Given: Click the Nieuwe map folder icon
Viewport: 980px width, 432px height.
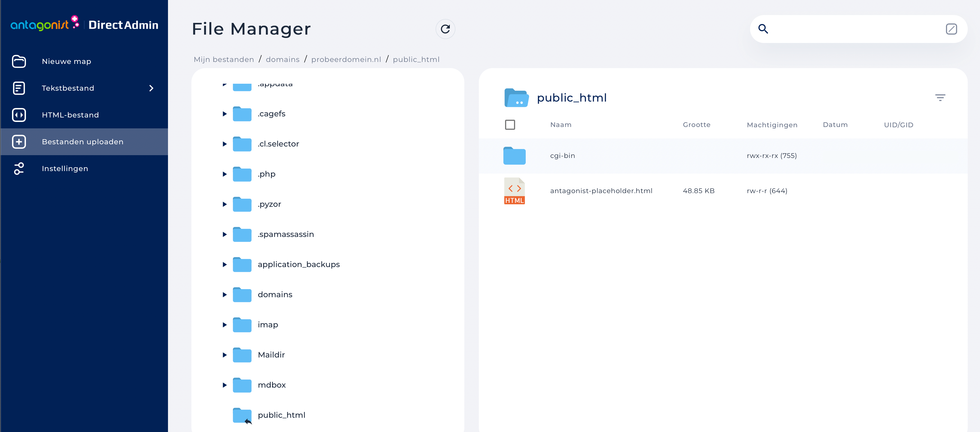Looking at the screenshot, I should click(x=19, y=61).
